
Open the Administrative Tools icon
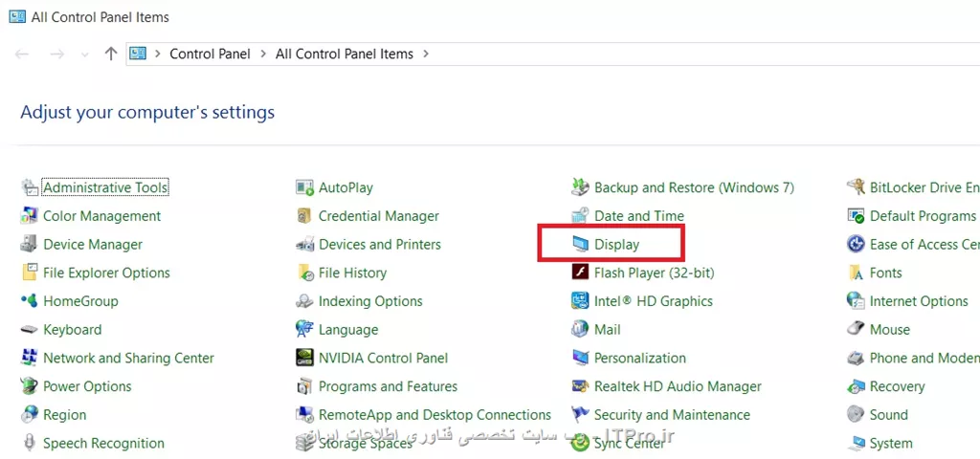pos(30,187)
